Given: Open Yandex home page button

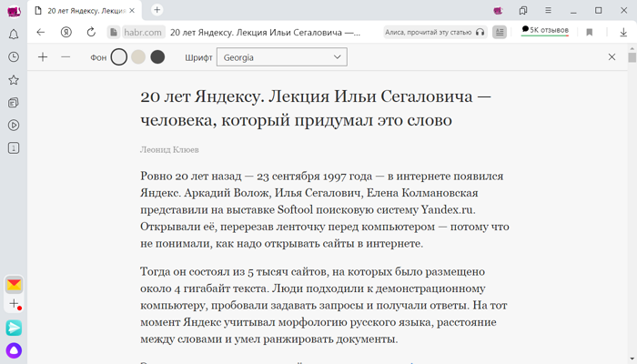Looking at the screenshot, I should point(66,32).
